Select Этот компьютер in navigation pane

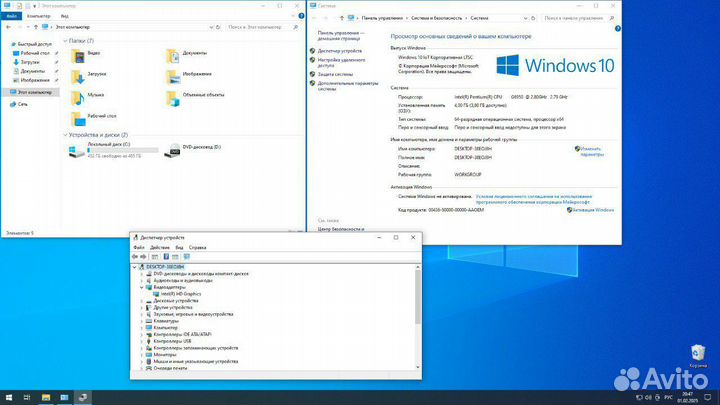coord(31,92)
